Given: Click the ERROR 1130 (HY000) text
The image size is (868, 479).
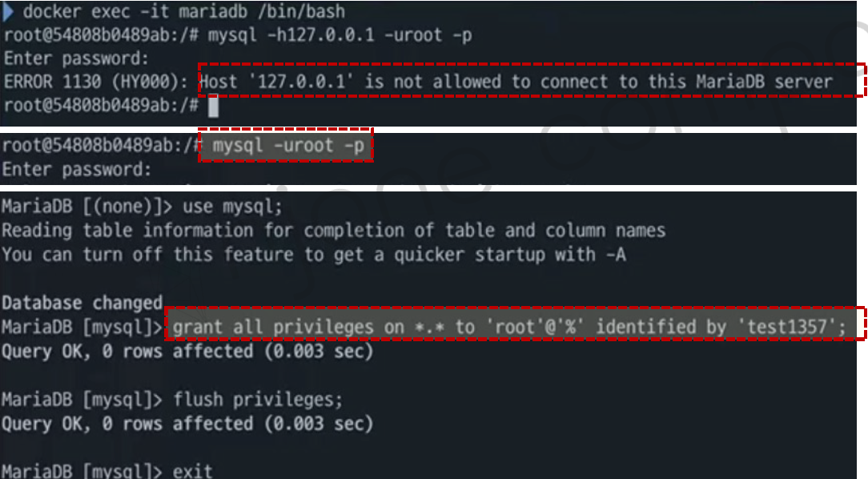Looking at the screenshot, I should click(x=96, y=82).
